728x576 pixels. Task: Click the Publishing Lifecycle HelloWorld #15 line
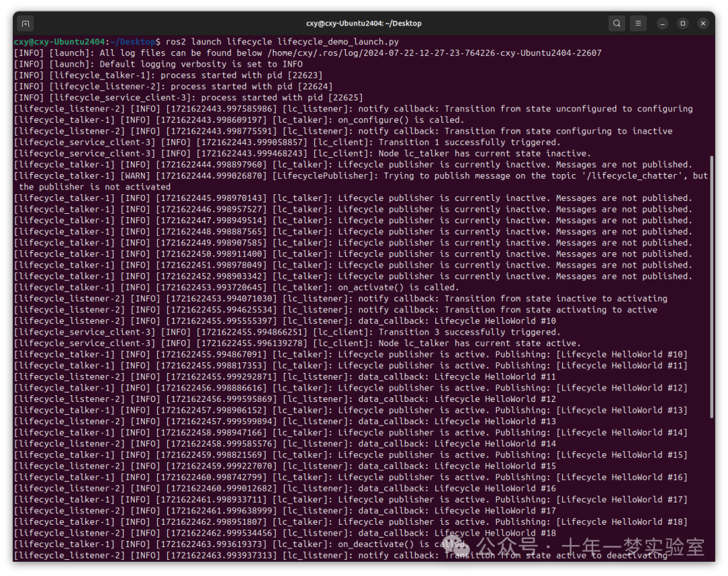[x=351, y=455]
